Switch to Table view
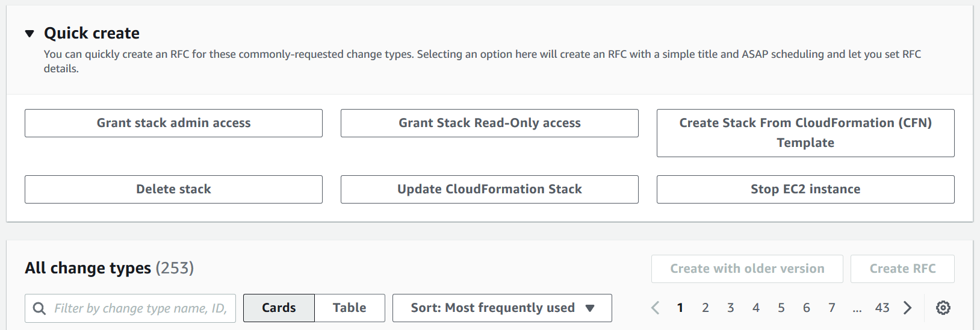Screen dimensions: 980x330 coord(349,308)
